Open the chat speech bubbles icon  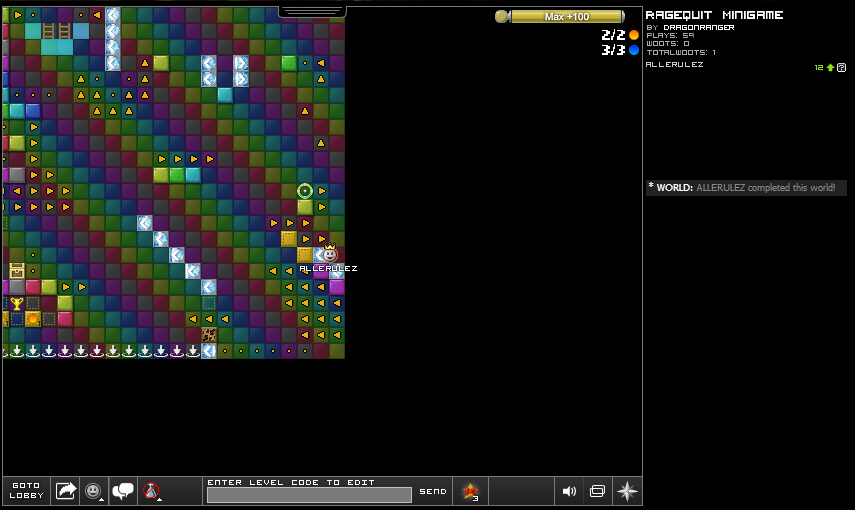123,491
